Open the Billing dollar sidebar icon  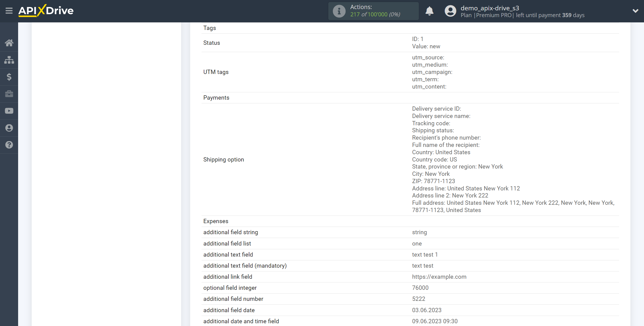tap(9, 77)
